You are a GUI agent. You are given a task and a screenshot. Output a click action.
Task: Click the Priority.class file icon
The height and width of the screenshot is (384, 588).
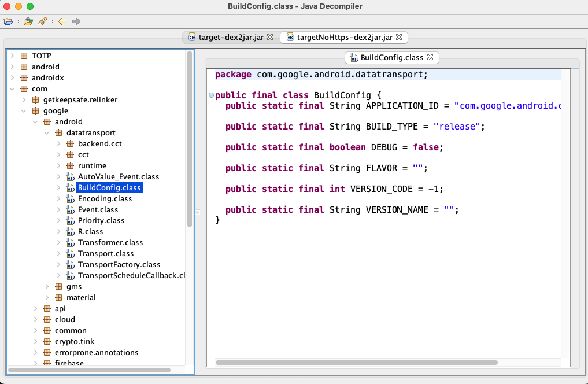[x=70, y=220]
